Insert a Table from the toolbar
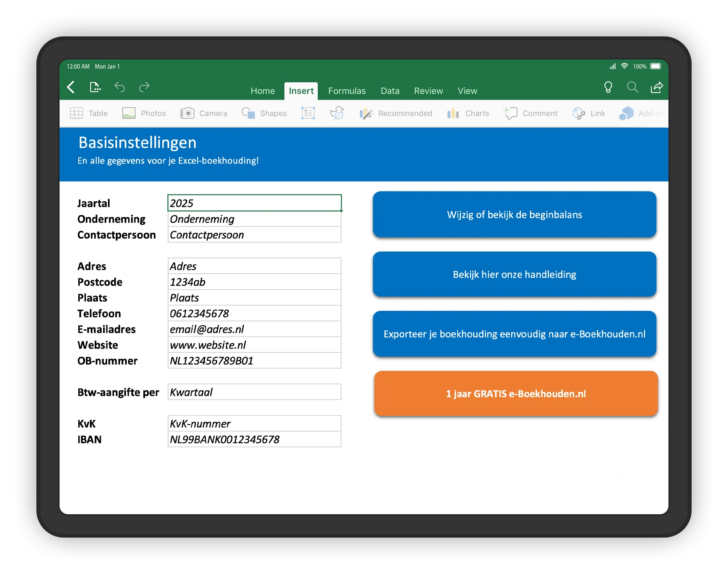This screenshot has width=728, height=574. [x=88, y=113]
